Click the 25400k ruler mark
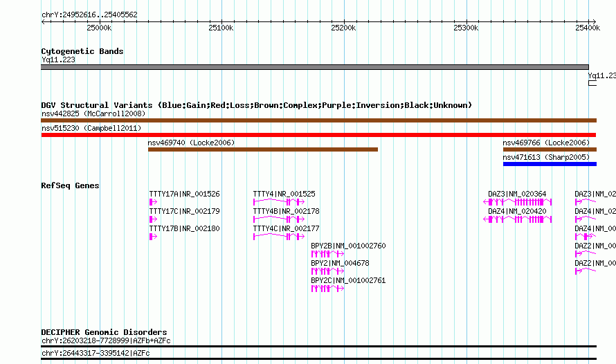The width and height of the screenshot is (616, 364). [588, 28]
